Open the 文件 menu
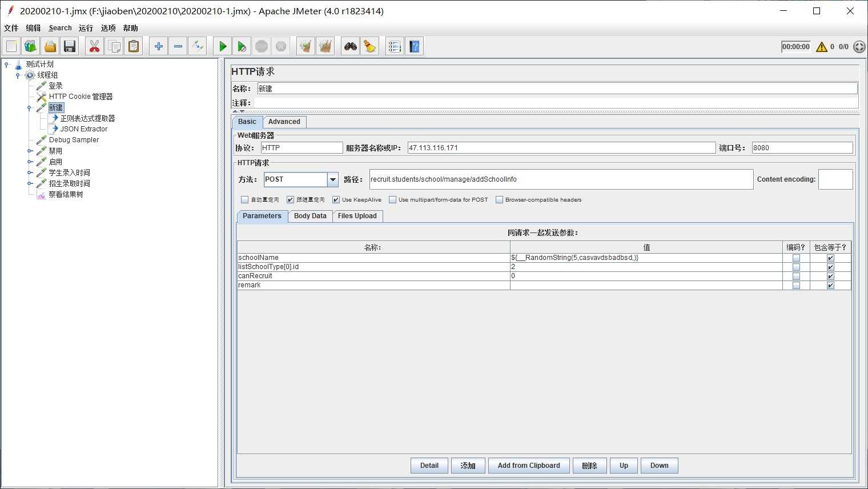This screenshot has height=489, width=868. (x=11, y=28)
